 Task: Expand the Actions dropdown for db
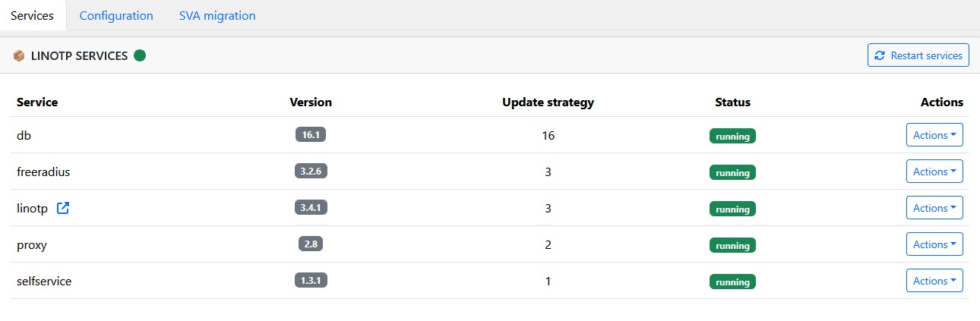point(934,135)
